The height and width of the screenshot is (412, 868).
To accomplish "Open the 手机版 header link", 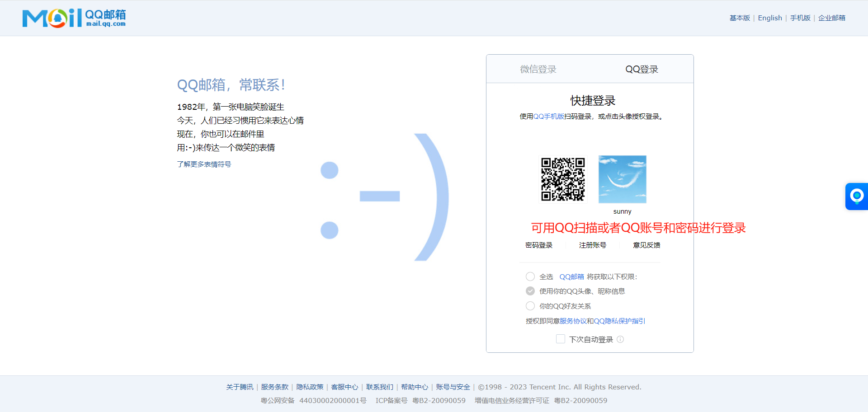I will [x=800, y=18].
